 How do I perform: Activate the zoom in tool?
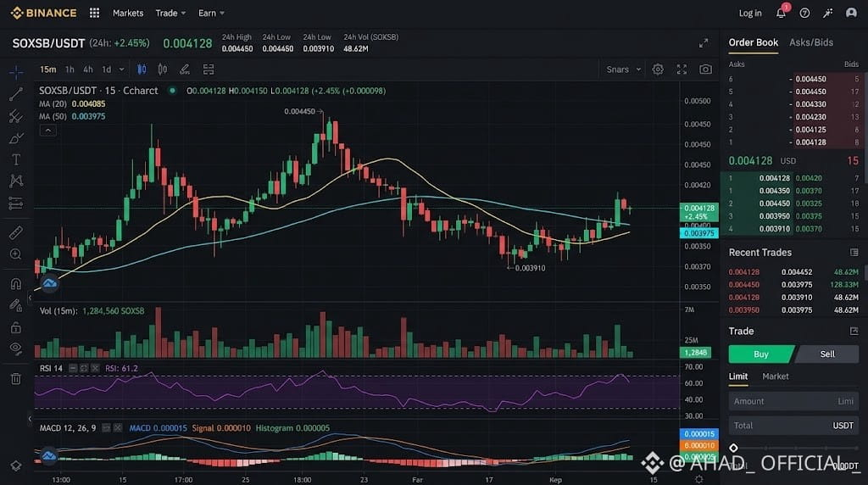click(x=16, y=254)
